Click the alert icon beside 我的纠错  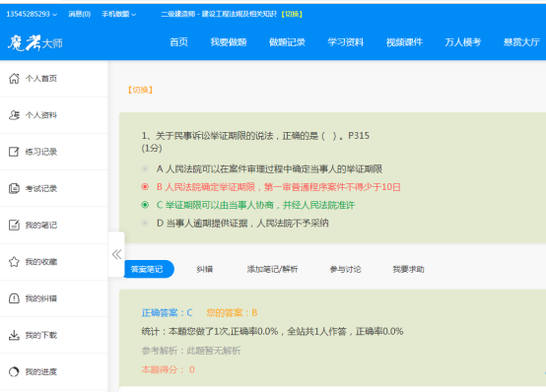click(14, 298)
